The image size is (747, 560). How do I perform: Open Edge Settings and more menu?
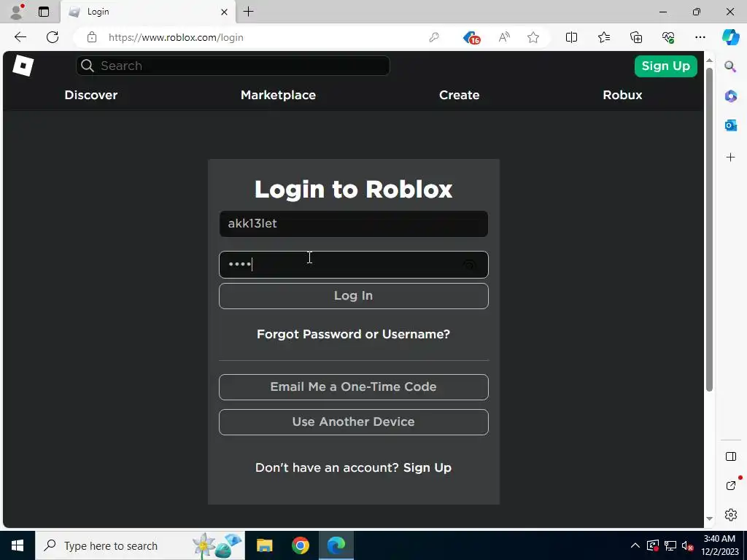click(700, 37)
